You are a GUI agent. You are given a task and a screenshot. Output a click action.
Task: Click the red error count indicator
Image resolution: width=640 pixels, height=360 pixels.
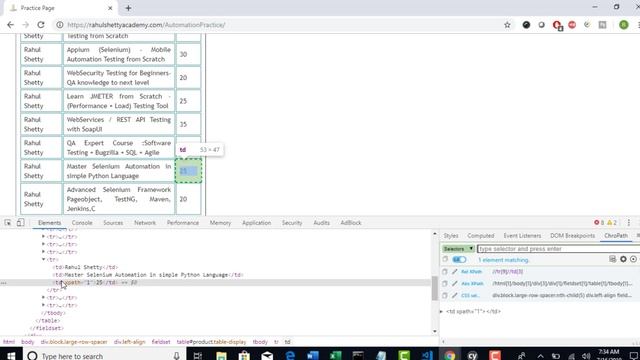click(599, 222)
